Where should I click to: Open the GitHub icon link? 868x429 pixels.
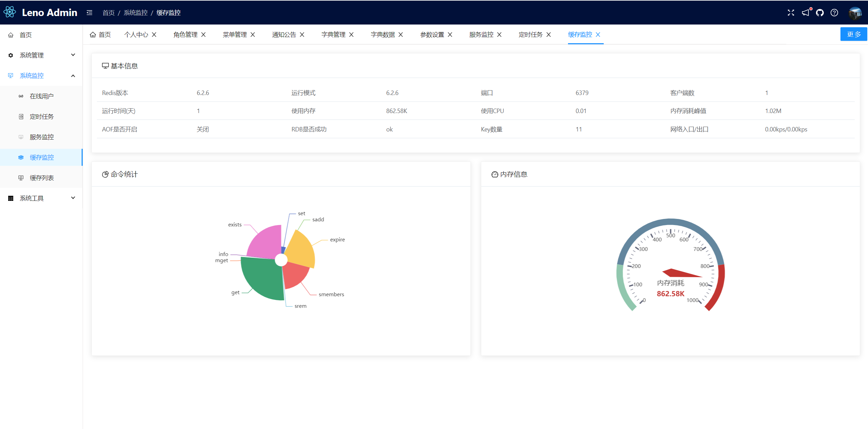820,13
